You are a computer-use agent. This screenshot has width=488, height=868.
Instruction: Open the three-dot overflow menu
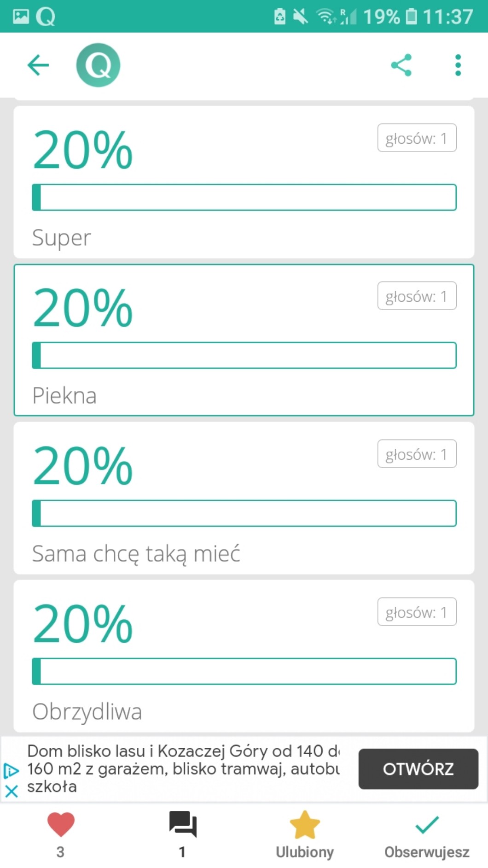pyautogui.click(x=458, y=65)
